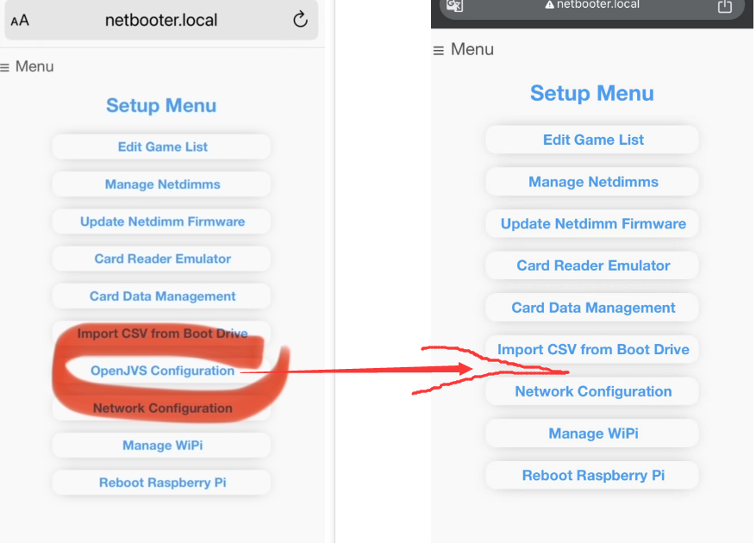The width and height of the screenshot is (756, 543).
Task: Select Card Data Management on right
Action: (x=592, y=308)
